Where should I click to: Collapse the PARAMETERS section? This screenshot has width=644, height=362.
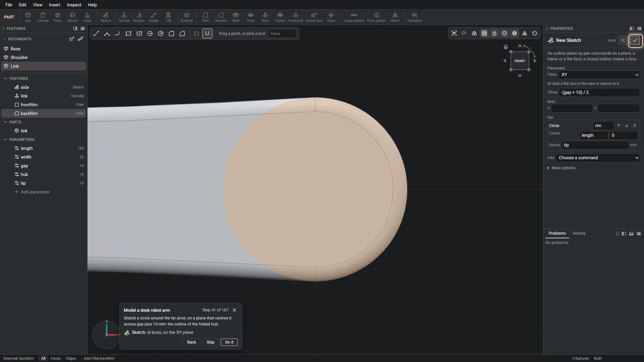[x=5, y=139]
